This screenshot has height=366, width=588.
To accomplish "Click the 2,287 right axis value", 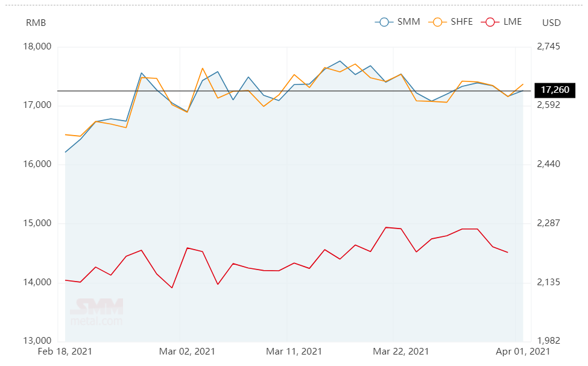I will 548,223.
